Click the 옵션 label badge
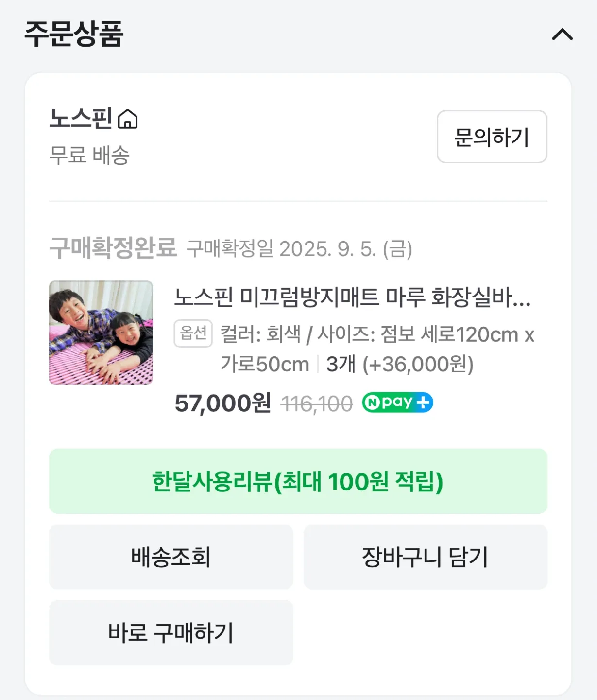The height and width of the screenshot is (700, 597). click(x=193, y=333)
